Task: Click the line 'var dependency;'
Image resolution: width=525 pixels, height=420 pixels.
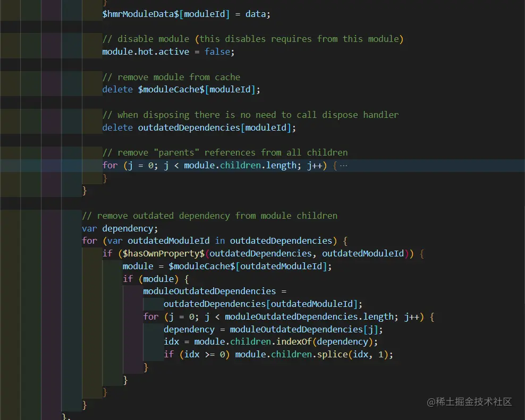Action: (x=120, y=228)
